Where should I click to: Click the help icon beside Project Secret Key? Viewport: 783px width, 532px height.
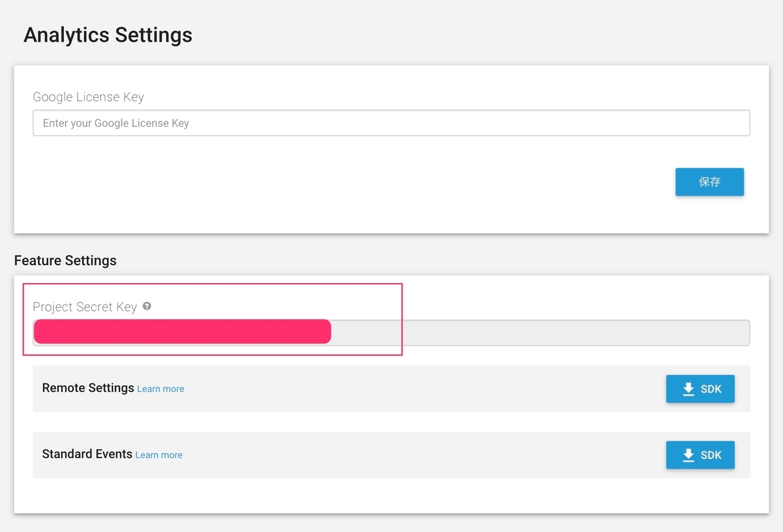(147, 306)
